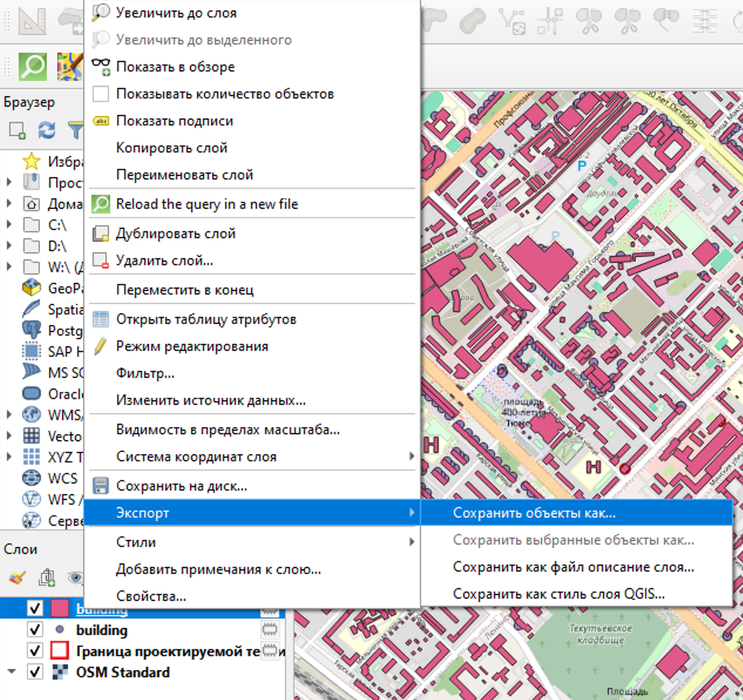Screen dimensions: 743x700
Task: Select the Fill Ring tool icon
Action: (473, 21)
